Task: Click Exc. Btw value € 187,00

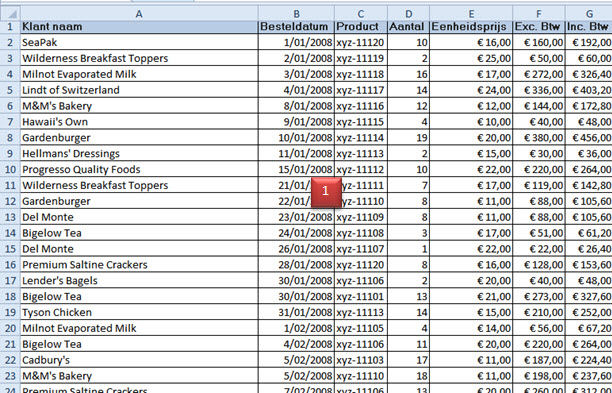Action: [539, 360]
